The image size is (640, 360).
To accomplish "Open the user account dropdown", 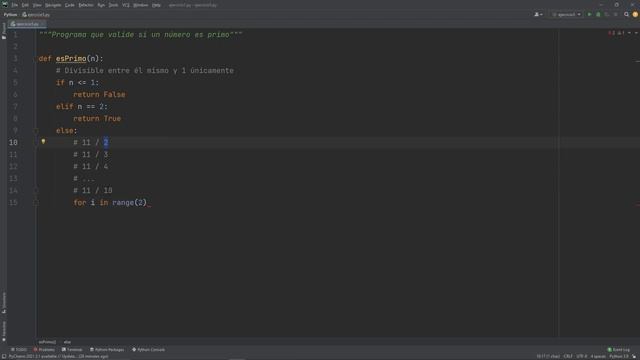I will (538, 14).
